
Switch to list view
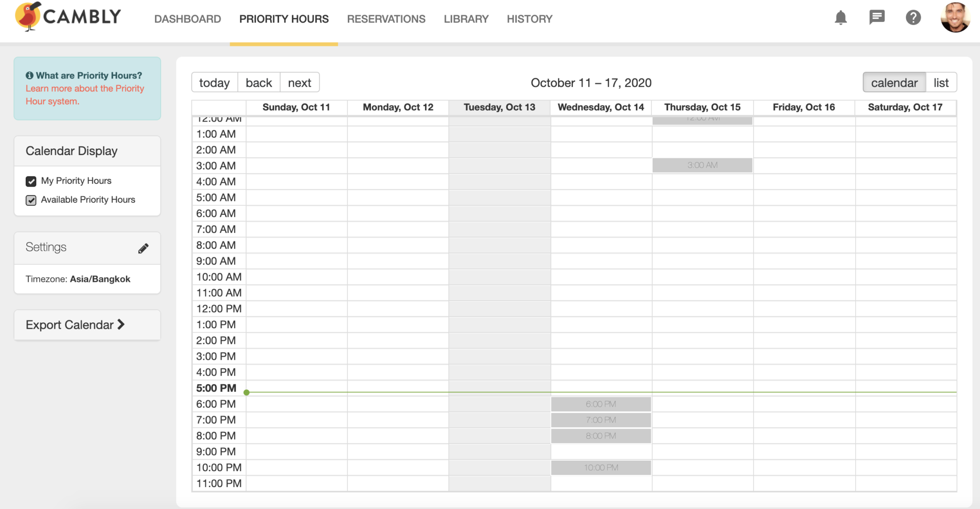click(940, 83)
